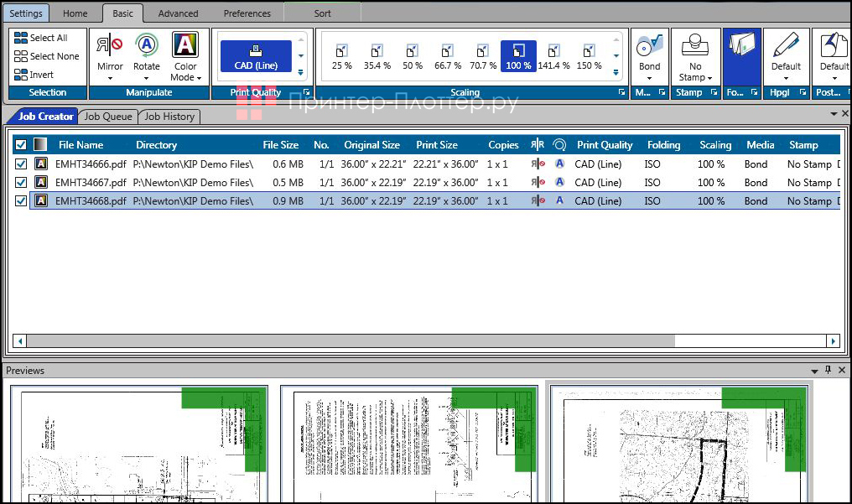Click the Mirror tool icon
Viewport: 852px width, 504px height.
(109, 46)
